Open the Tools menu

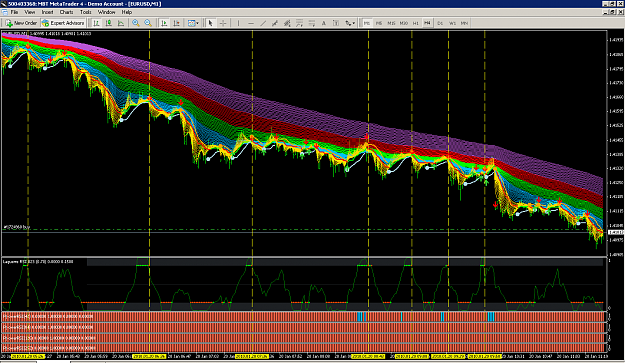[x=85, y=12]
